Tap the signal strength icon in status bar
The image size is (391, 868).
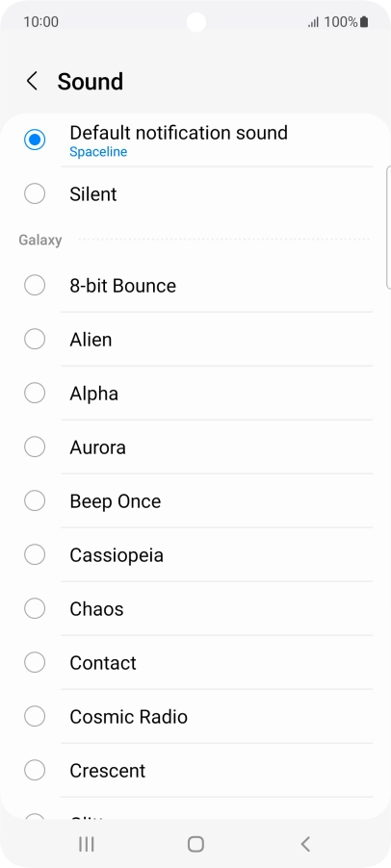point(313,22)
